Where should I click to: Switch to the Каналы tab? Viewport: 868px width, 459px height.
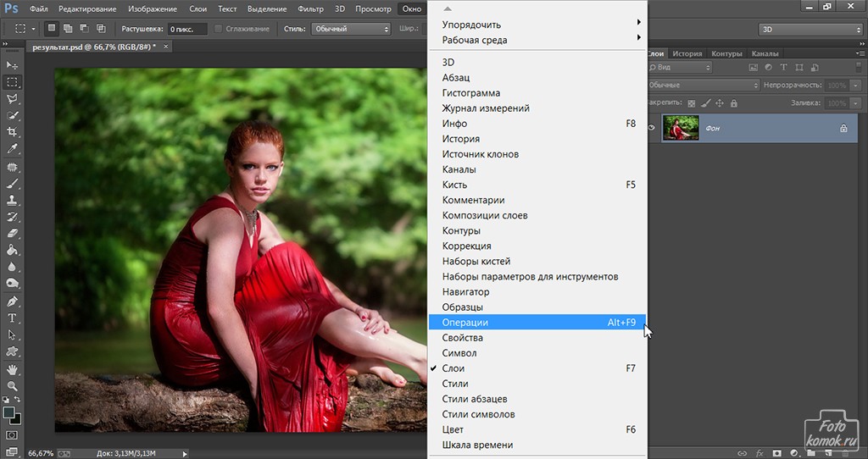pos(765,53)
